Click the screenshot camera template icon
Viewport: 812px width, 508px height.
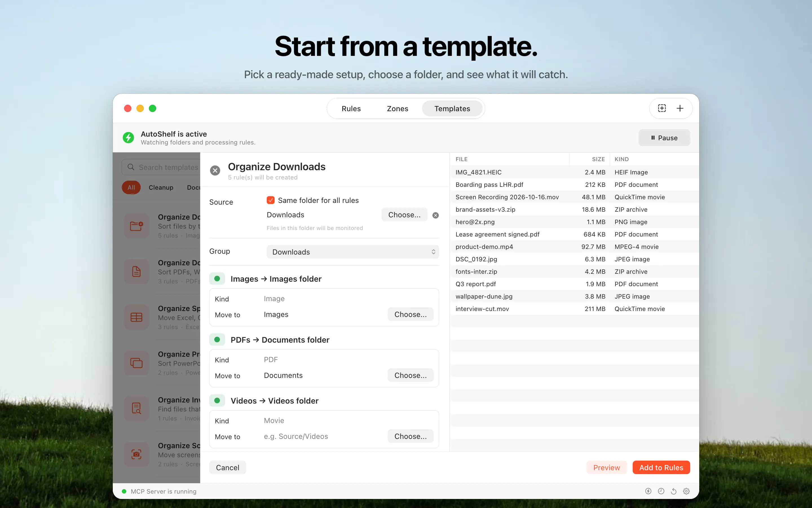point(136,454)
